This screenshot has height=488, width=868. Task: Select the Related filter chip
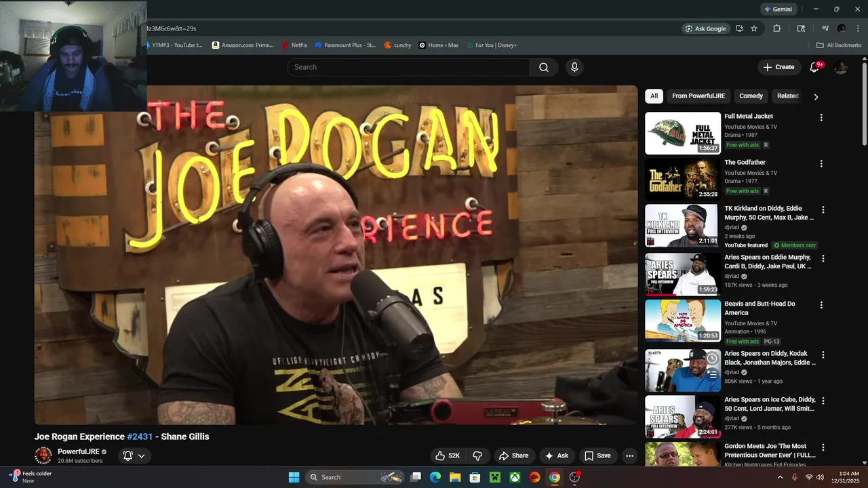coord(787,96)
